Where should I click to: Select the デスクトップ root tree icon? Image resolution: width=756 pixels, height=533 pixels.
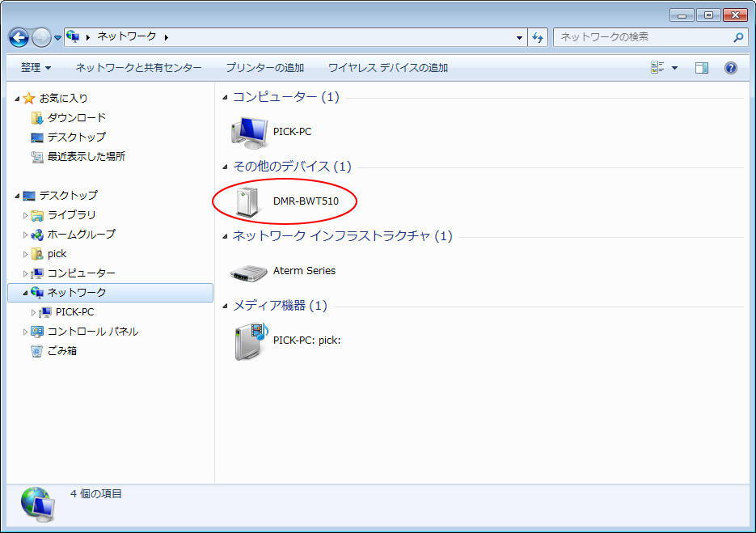coord(29,196)
